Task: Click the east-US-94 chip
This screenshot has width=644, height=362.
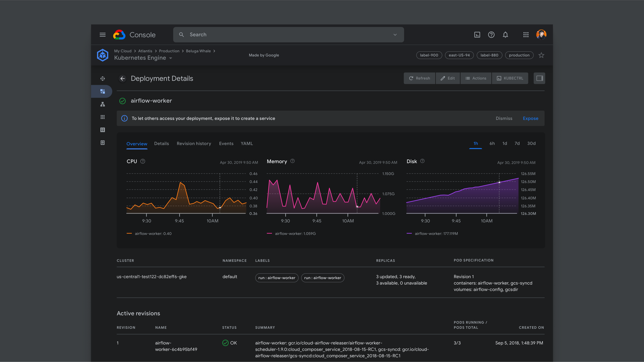Action: tap(459, 55)
